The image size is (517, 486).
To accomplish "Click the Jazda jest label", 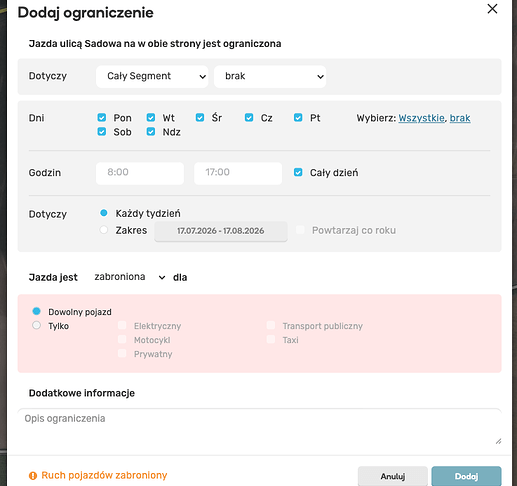I will coord(53,277).
